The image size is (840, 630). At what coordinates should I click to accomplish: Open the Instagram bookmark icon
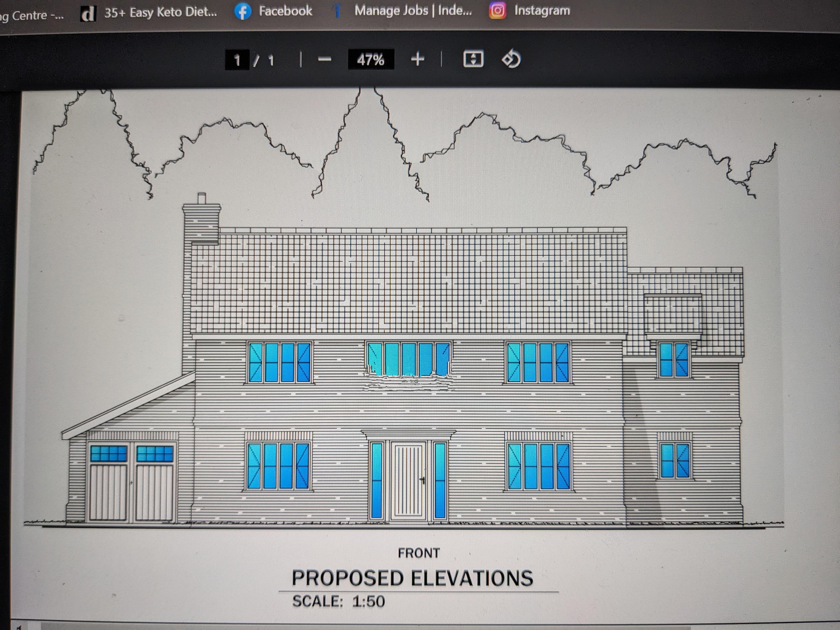(x=497, y=10)
